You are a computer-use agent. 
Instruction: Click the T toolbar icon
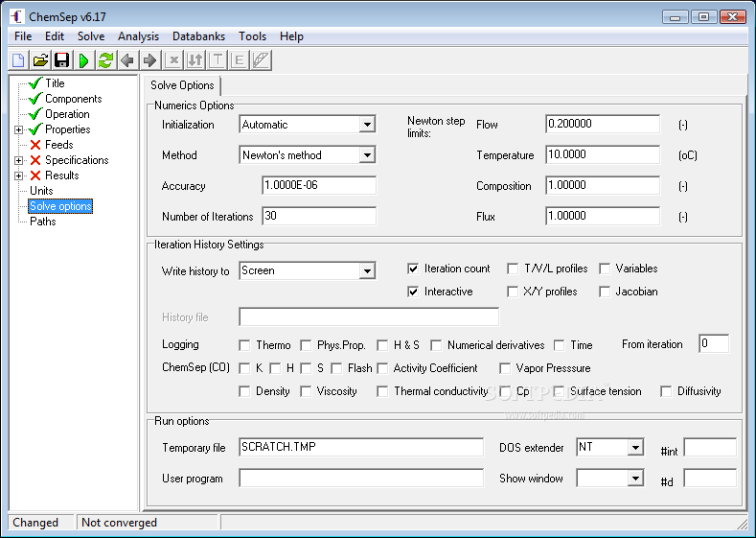coord(217,60)
